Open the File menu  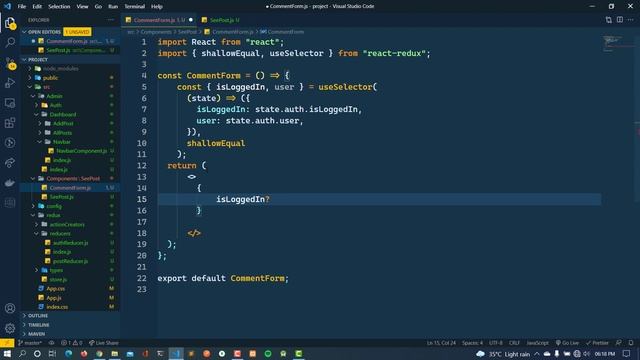point(22,7)
